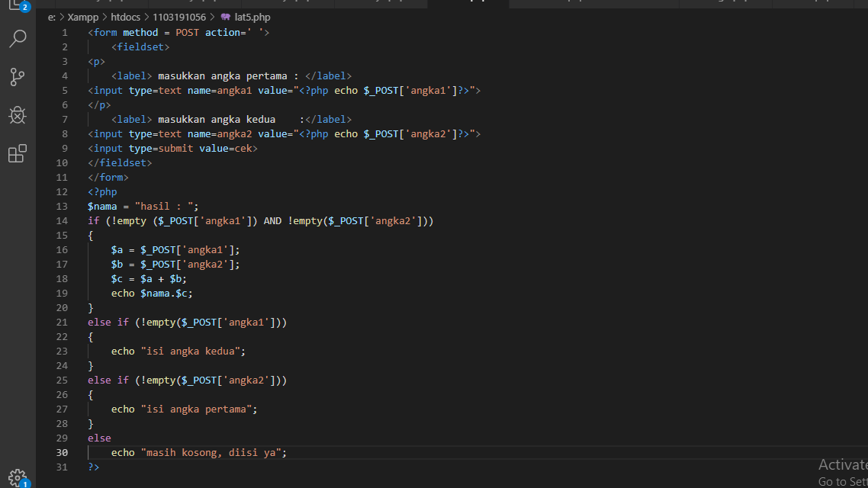The height and width of the screenshot is (488, 868).
Task: Click the else keyword on line 29
Action: point(99,438)
